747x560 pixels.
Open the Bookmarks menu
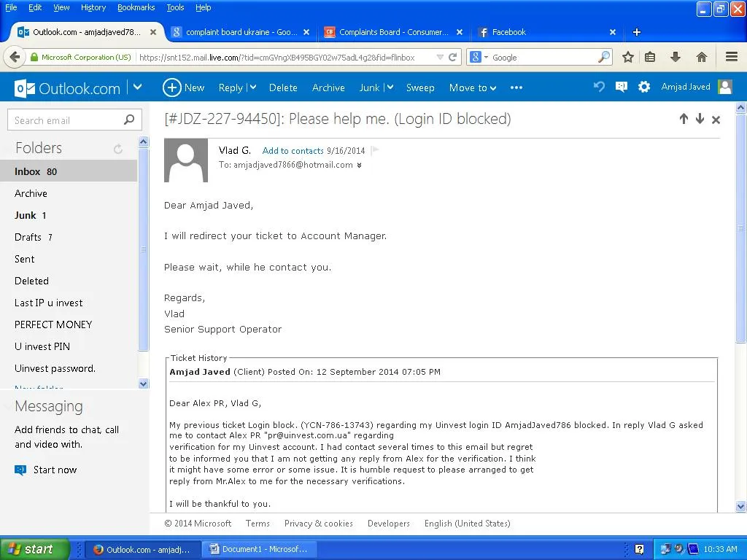point(136,7)
